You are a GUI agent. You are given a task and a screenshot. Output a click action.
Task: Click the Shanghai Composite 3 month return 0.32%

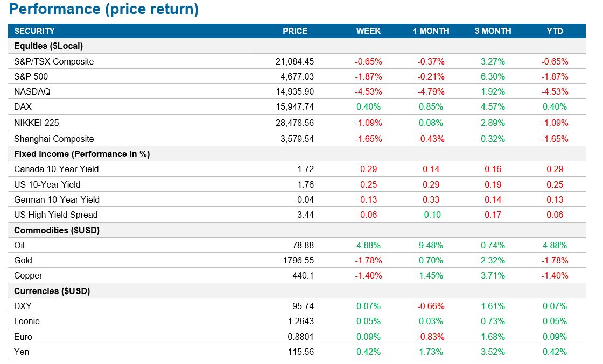[x=493, y=139]
